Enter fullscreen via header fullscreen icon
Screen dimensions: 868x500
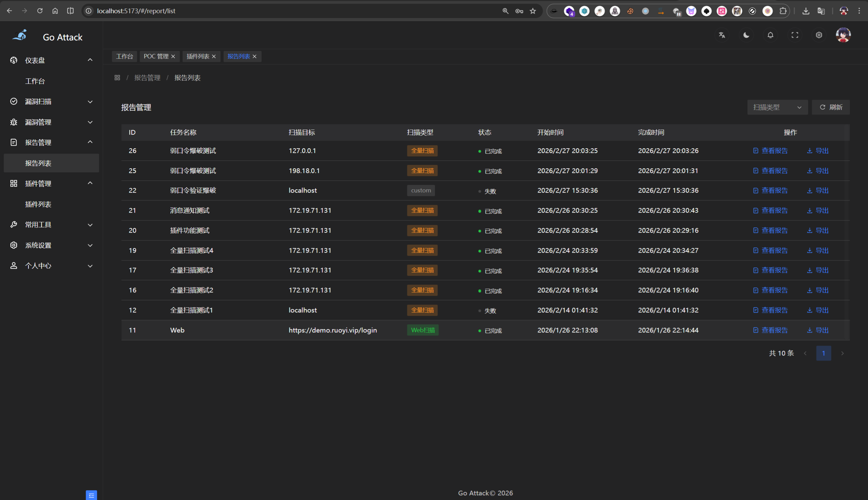[x=794, y=35]
